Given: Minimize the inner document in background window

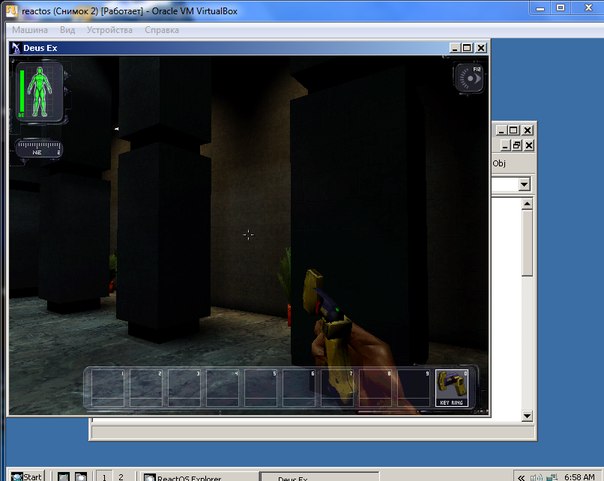Looking at the screenshot, I should [505, 145].
